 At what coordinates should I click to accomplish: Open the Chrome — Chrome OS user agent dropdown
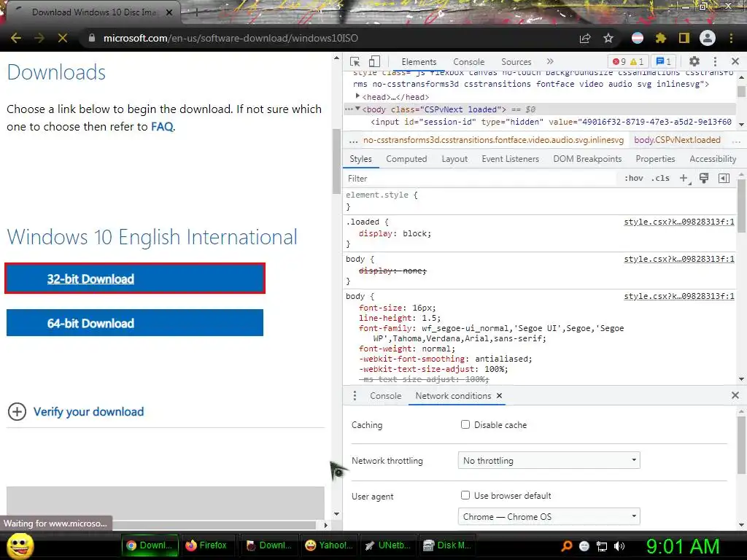(x=549, y=517)
